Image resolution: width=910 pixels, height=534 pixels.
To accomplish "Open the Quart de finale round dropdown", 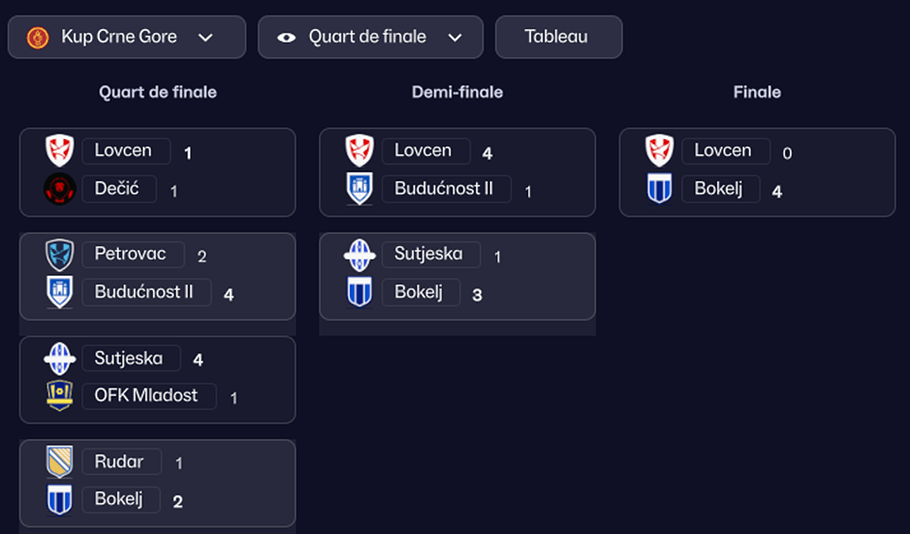I will 455,38.
